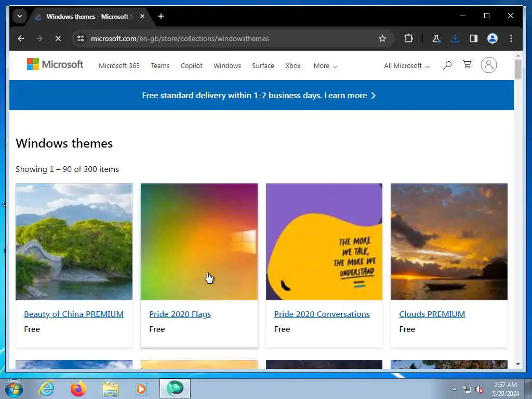Viewport: 532px width, 399px height.
Task: Open the Chrome profile avatar
Action: (493, 38)
